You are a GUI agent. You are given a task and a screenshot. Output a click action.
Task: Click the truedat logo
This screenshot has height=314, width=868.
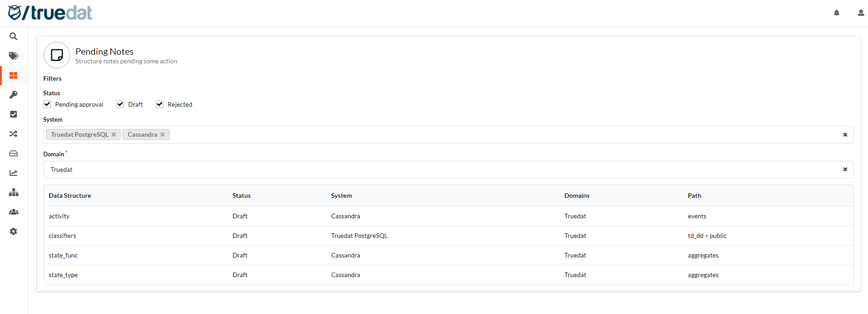(50, 13)
